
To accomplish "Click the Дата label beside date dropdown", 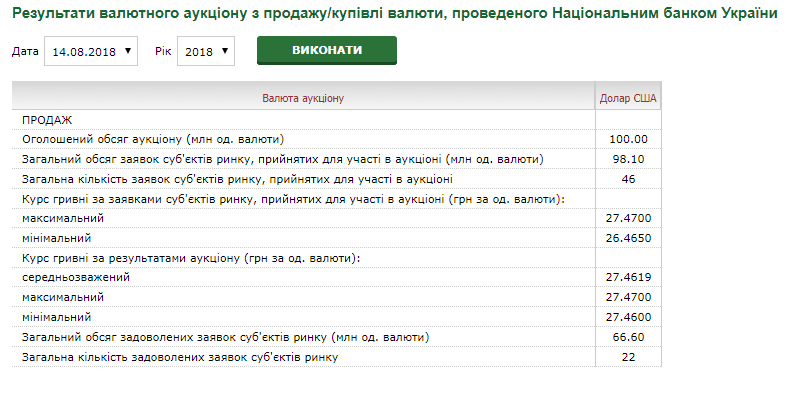I will coord(25,51).
